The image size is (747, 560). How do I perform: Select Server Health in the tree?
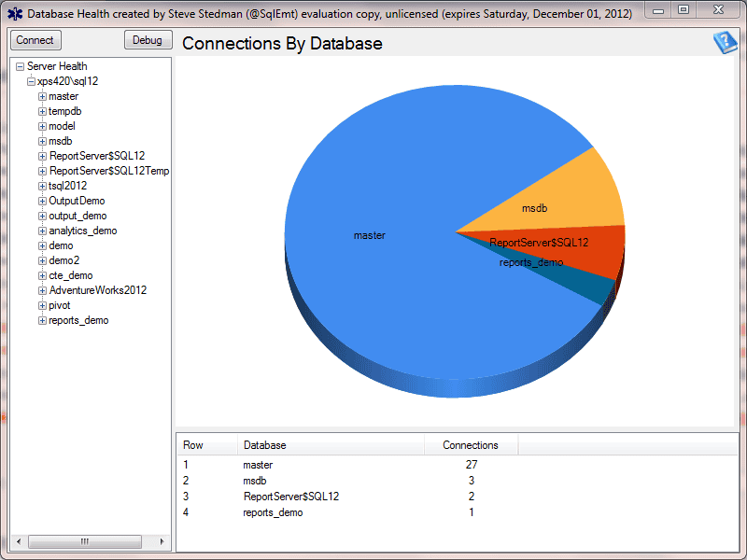pos(57,66)
